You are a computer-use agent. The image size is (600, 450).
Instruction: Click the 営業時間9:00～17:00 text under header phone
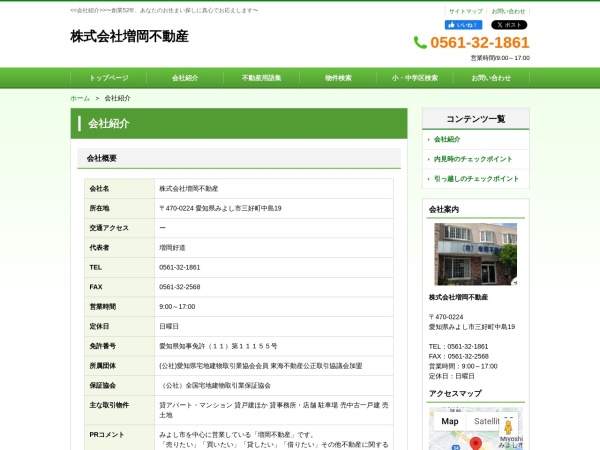pyautogui.click(x=500, y=58)
